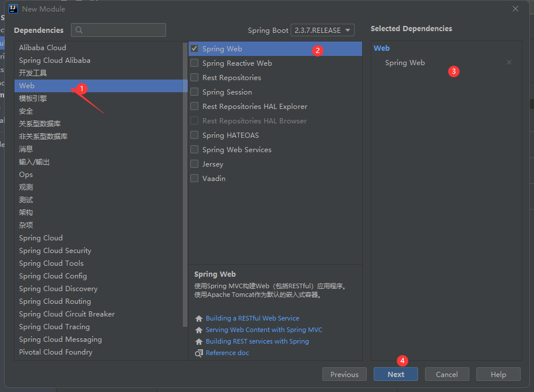Select the 杂项 category
534x392 pixels.
pos(99,225)
